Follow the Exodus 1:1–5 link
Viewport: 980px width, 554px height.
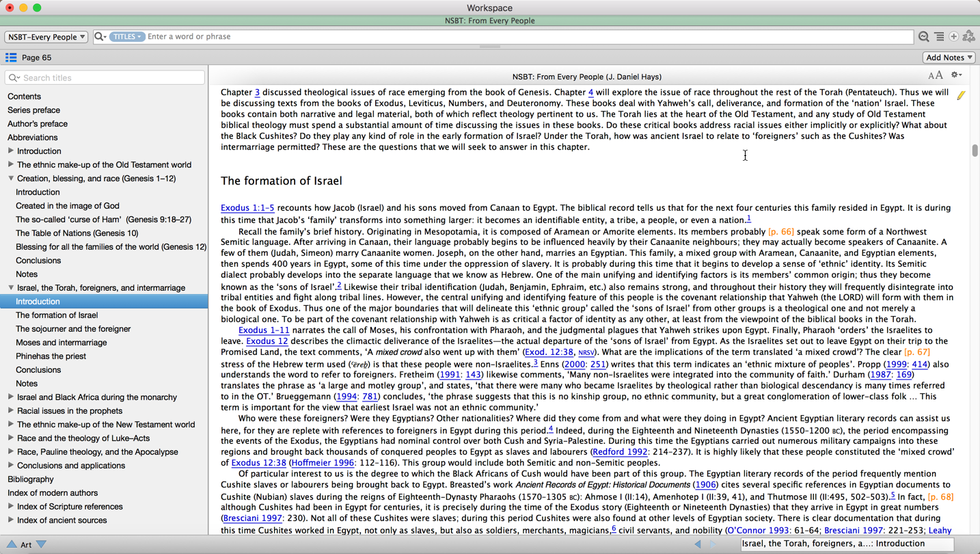(247, 208)
